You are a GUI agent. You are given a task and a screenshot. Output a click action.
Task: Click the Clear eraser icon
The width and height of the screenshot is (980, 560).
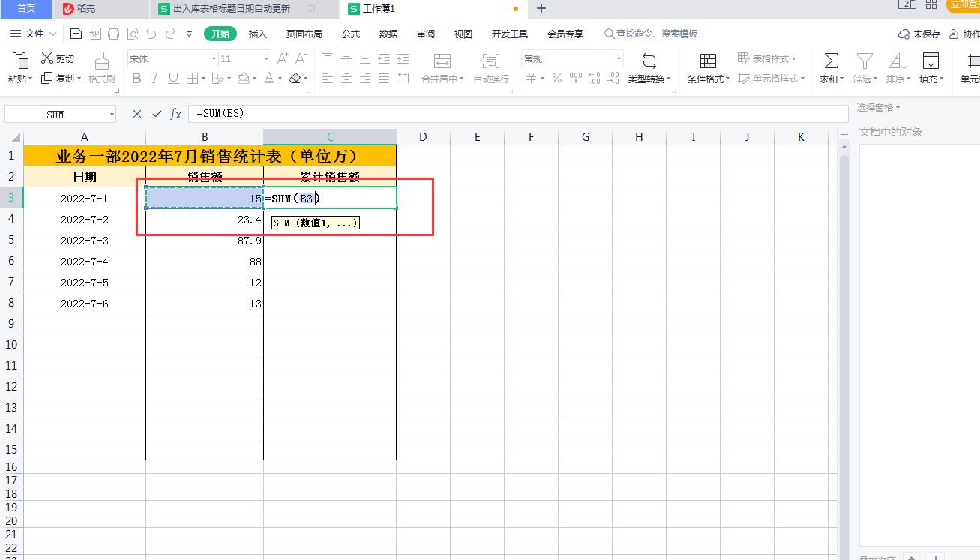295,78
